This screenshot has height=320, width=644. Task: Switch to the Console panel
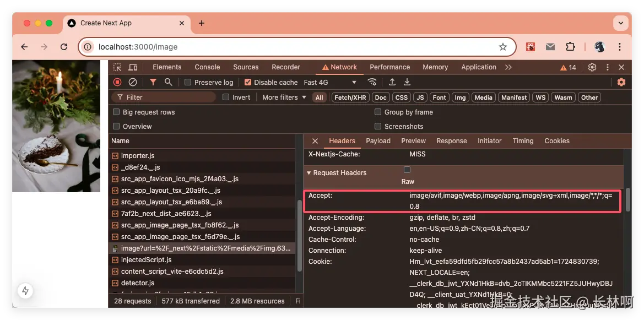(207, 67)
